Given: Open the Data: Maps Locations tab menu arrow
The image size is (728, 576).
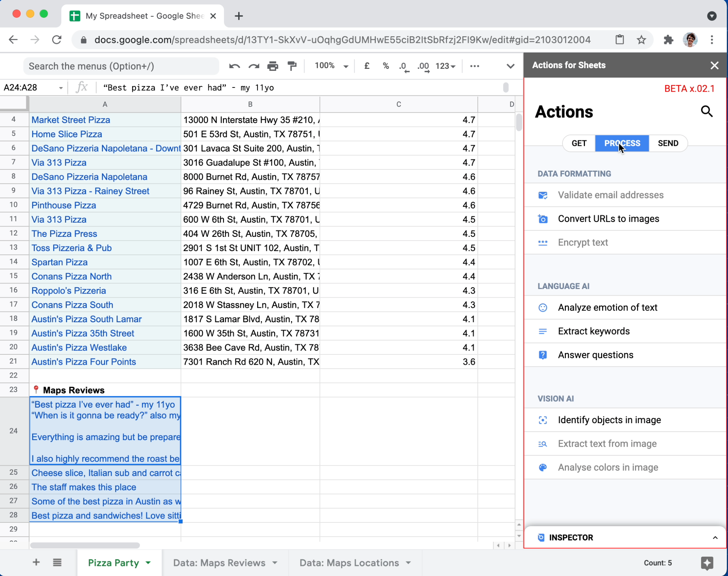Looking at the screenshot, I should pyautogui.click(x=408, y=563).
